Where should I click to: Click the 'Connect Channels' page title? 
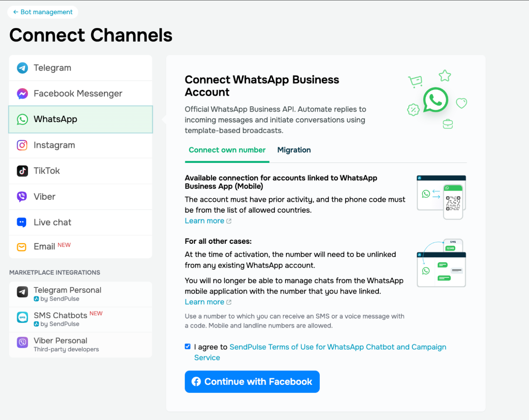[x=91, y=35]
